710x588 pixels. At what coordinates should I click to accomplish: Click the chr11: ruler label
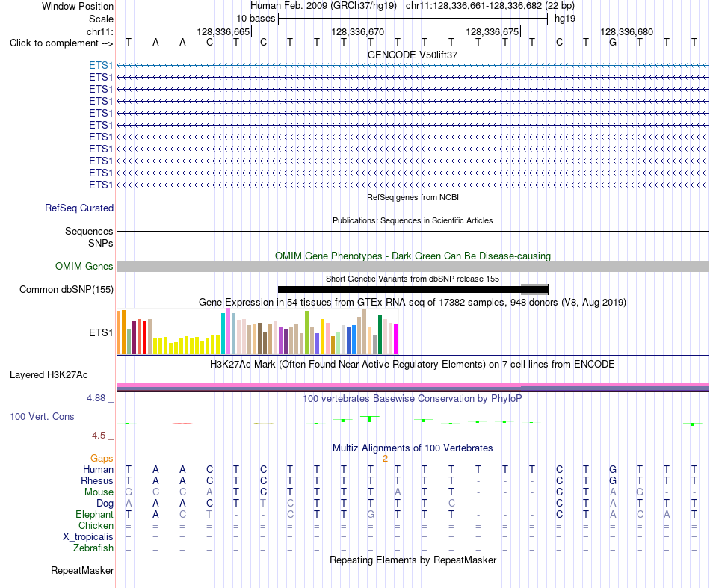tap(100, 31)
